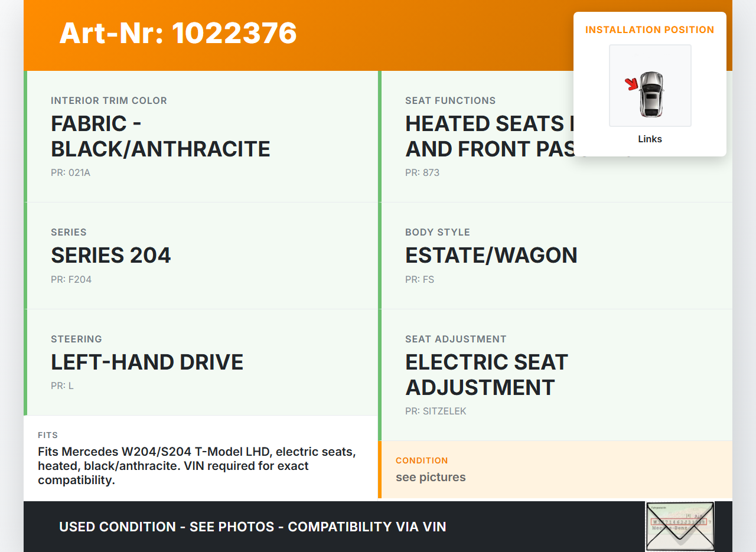The height and width of the screenshot is (552, 756).
Task: Click the 'Links' position label
Action: pyautogui.click(x=650, y=139)
